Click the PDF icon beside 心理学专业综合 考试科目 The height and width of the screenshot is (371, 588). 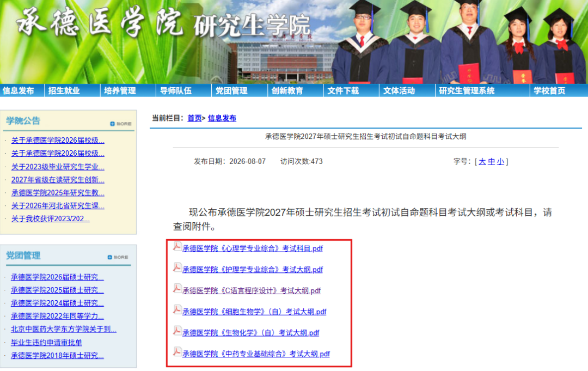coord(177,246)
